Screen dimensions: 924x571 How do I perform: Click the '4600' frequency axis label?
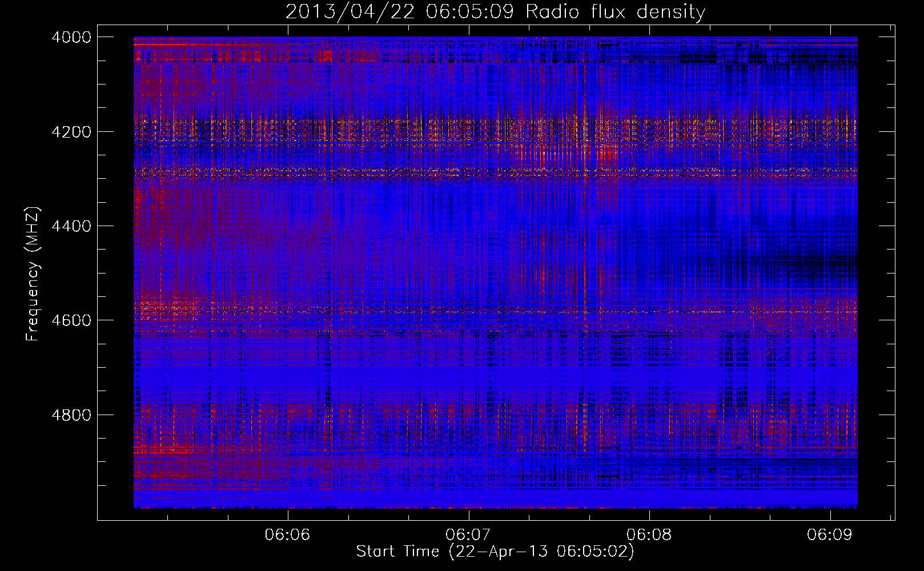coord(71,320)
